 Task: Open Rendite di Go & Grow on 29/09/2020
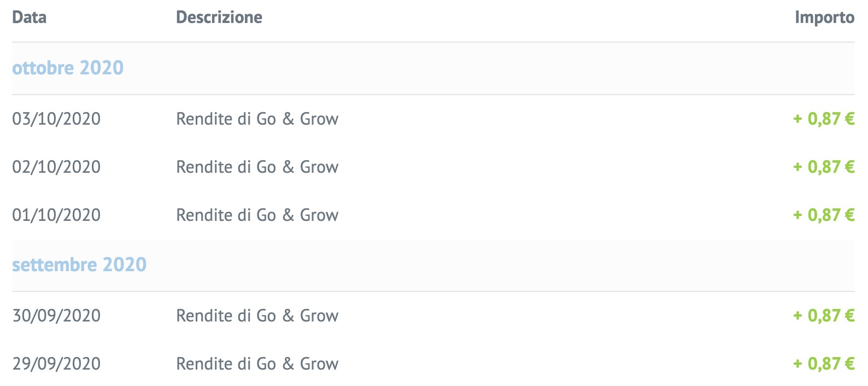point(257,364)
